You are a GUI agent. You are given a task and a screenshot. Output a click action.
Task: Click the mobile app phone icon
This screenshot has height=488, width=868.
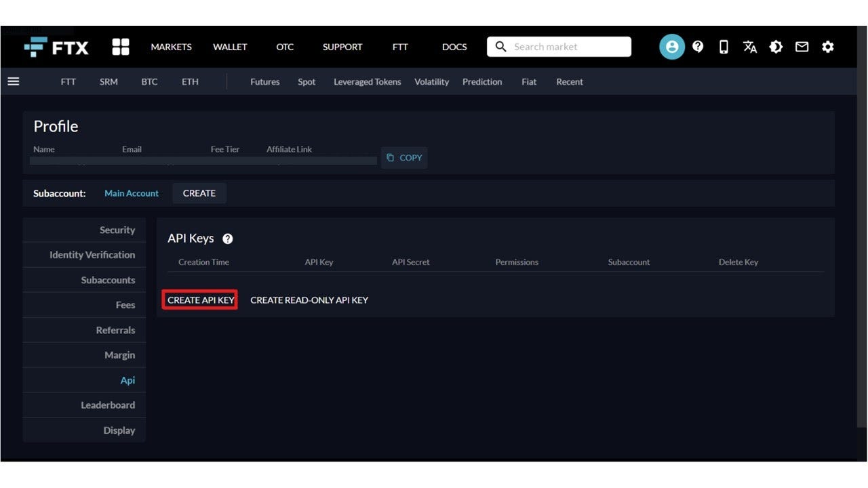click(724, 47)
